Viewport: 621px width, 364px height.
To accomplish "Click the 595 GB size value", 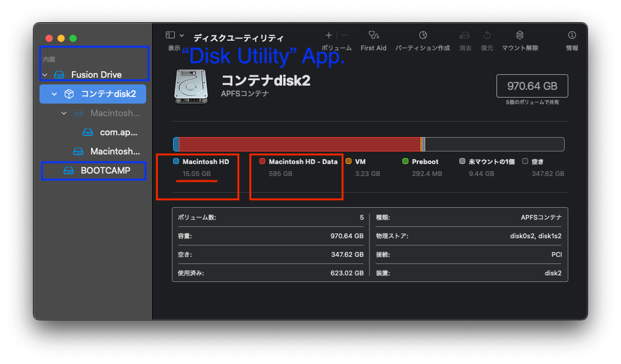I will pos(280,174).
